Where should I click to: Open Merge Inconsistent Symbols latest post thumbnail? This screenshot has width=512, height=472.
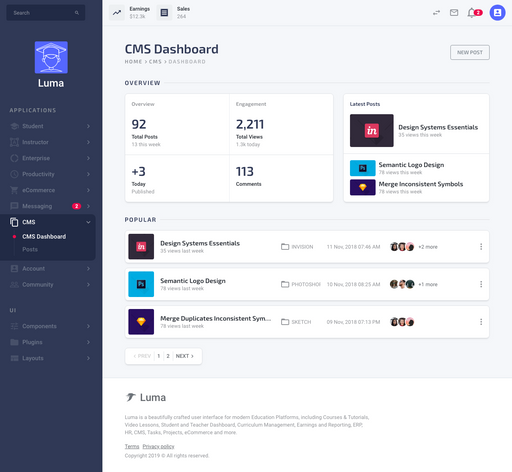click(363, 187)
